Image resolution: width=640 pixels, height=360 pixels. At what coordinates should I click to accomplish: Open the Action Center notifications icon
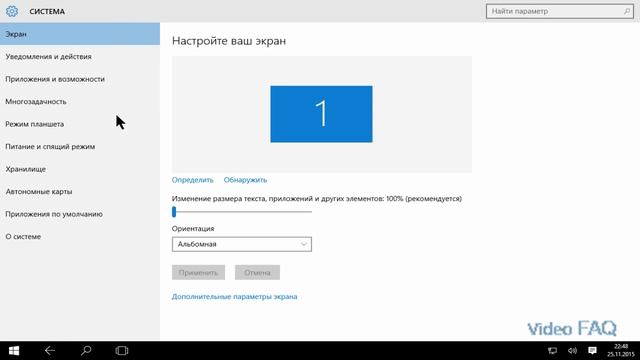[x=592, y=351]
